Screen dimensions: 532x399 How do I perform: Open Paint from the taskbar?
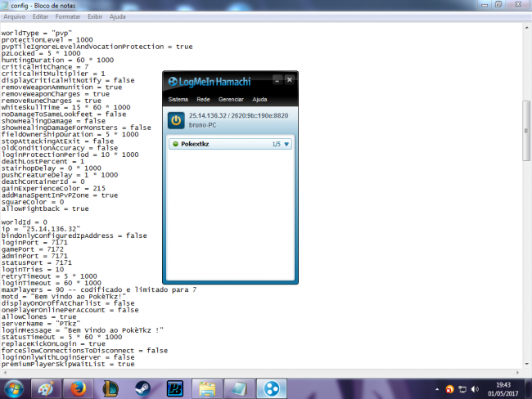[x=46, y=389]
